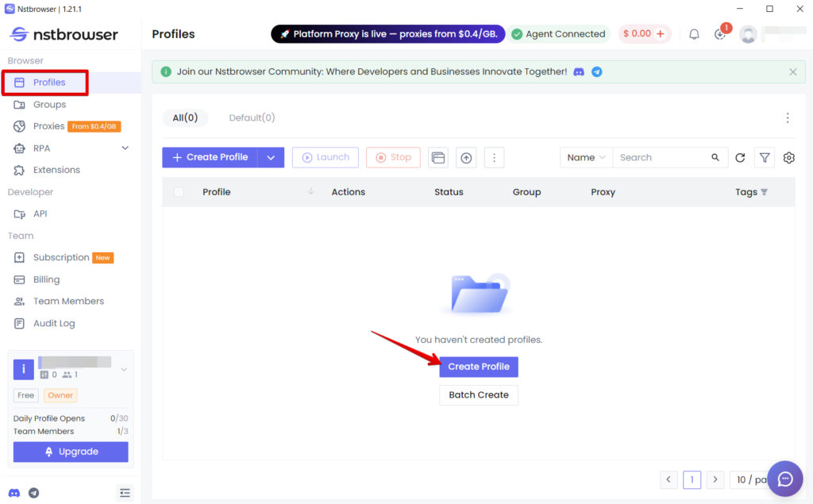This screenshot has width=813, height=504.
Task: Open Telegram from sidebar footer
Action: (33, 493)
